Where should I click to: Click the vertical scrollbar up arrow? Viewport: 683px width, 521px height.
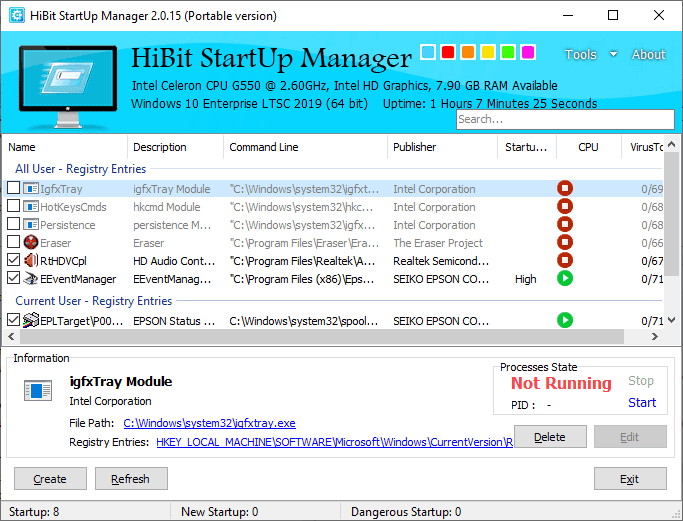[x=671, y=144]
